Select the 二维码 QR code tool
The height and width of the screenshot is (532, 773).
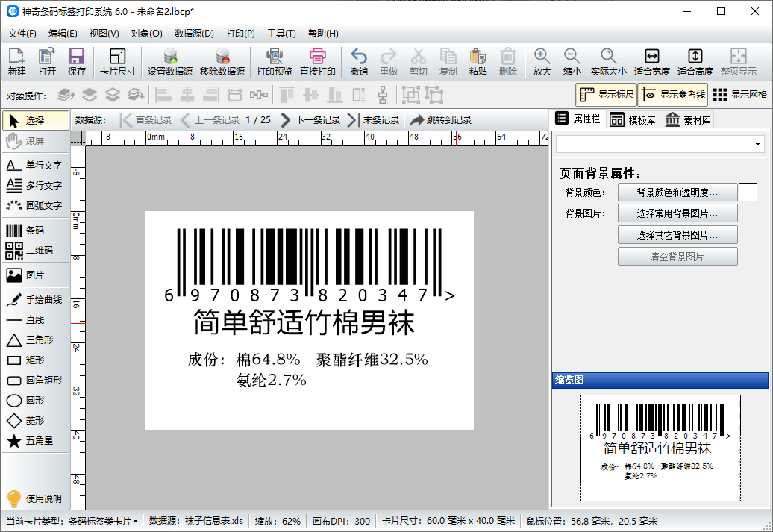pyautogui.click(x=35, y=251)
